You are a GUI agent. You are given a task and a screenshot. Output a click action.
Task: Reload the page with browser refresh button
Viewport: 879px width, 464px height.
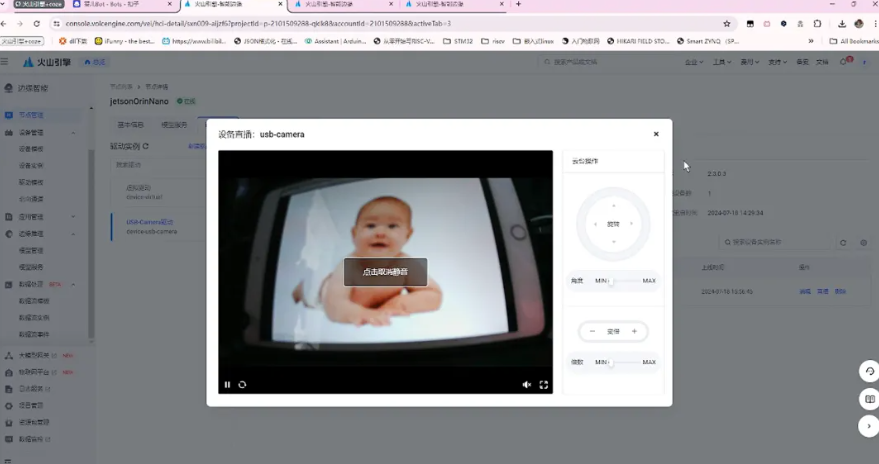tap(36, 23)
